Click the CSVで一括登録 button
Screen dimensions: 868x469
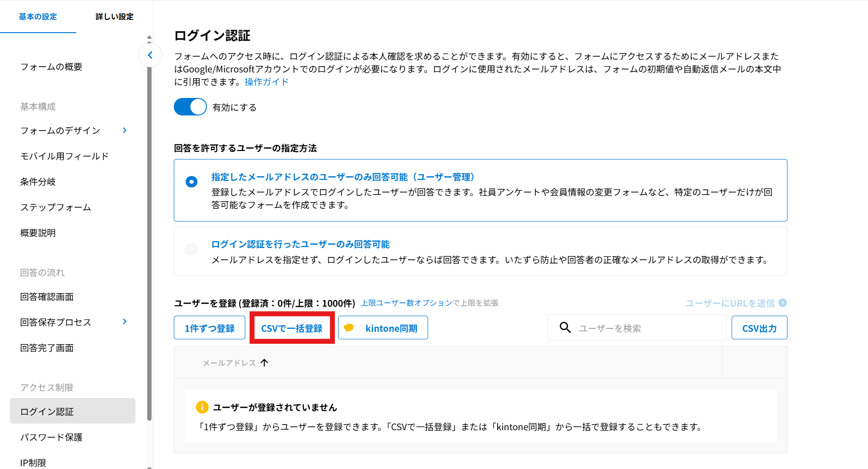click(292, 328)
